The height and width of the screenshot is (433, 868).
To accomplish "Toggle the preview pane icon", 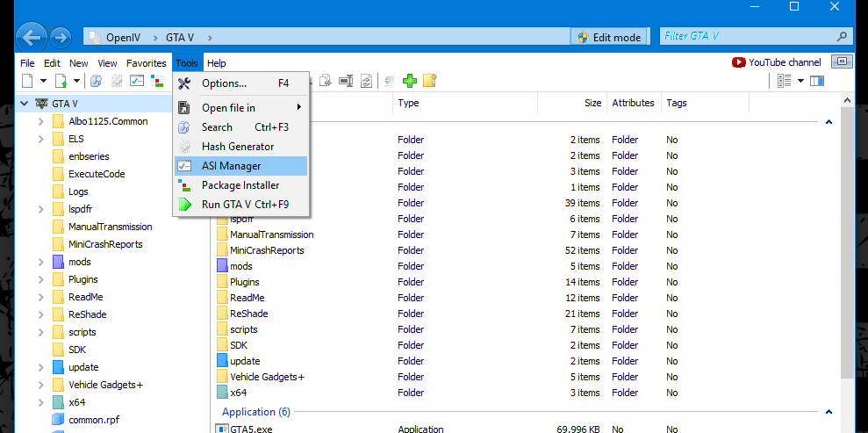I will pos(817,81).
